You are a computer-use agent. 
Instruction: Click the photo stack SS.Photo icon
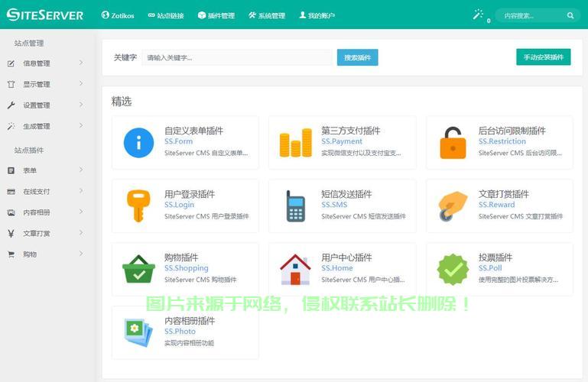(x=138, y=332)
